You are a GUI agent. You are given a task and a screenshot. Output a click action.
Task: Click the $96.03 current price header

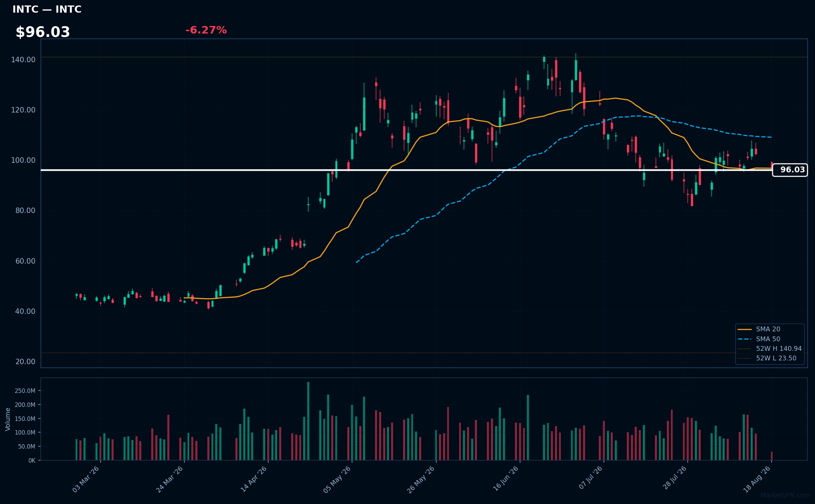point(43,32)
